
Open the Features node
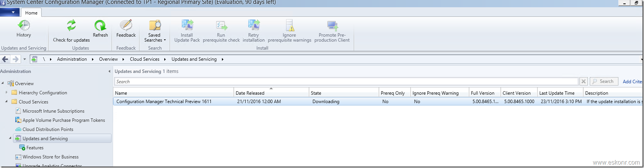35,148
